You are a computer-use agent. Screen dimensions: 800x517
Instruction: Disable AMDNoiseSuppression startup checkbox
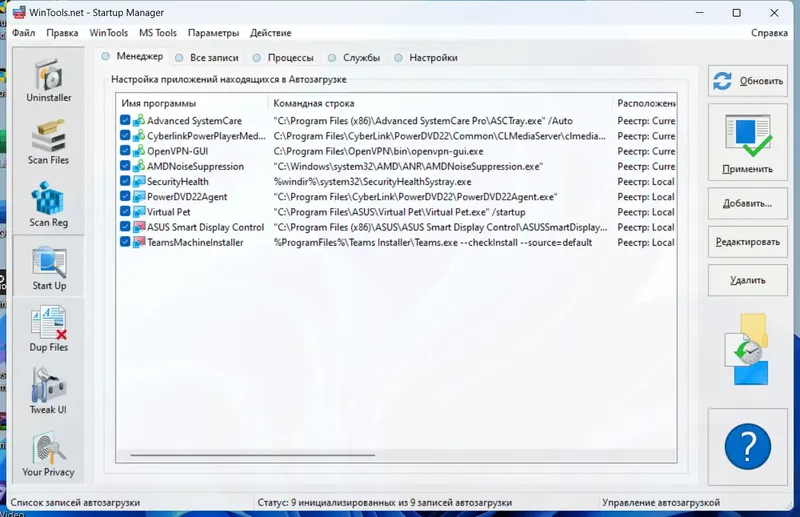pyautogui.click(x=125, y=165)
